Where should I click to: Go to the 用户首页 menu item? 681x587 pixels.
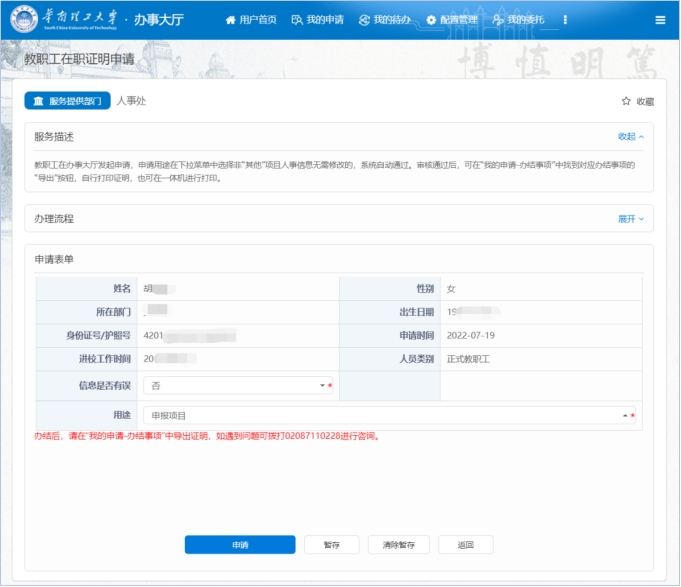260,20
